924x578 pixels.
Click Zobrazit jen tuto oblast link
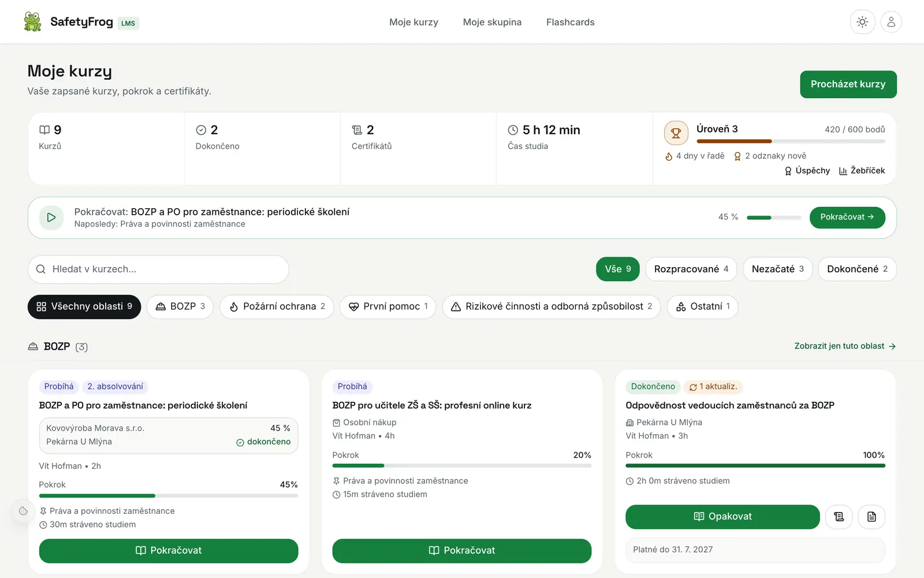tap(845, 346)
